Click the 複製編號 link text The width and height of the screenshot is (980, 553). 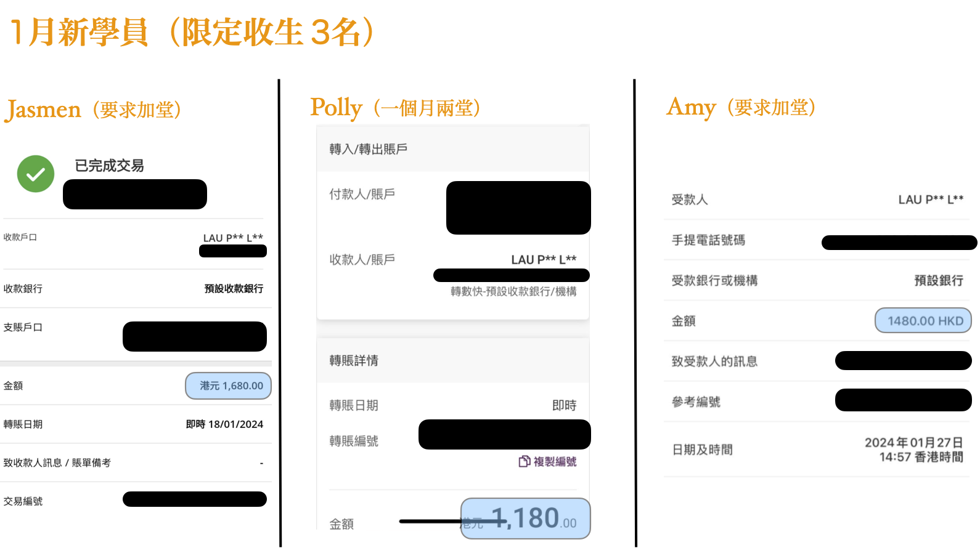coord(555,461)
